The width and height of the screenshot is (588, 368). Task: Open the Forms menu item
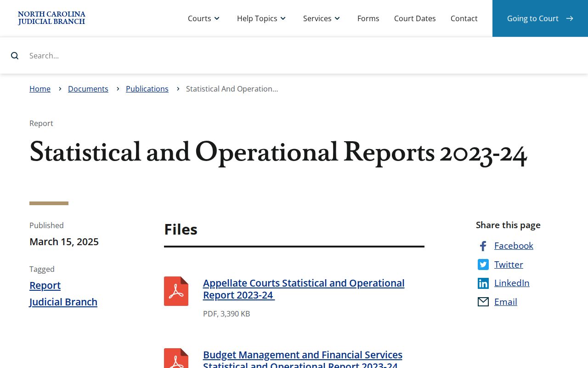(x=368, y=18)
